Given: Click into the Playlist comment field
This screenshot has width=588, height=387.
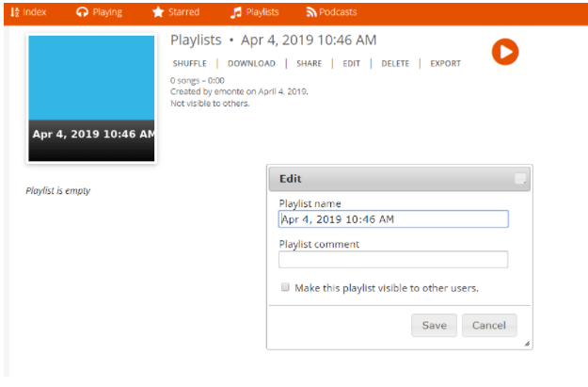Looking at the screenshot, I should tap(393, 260).
